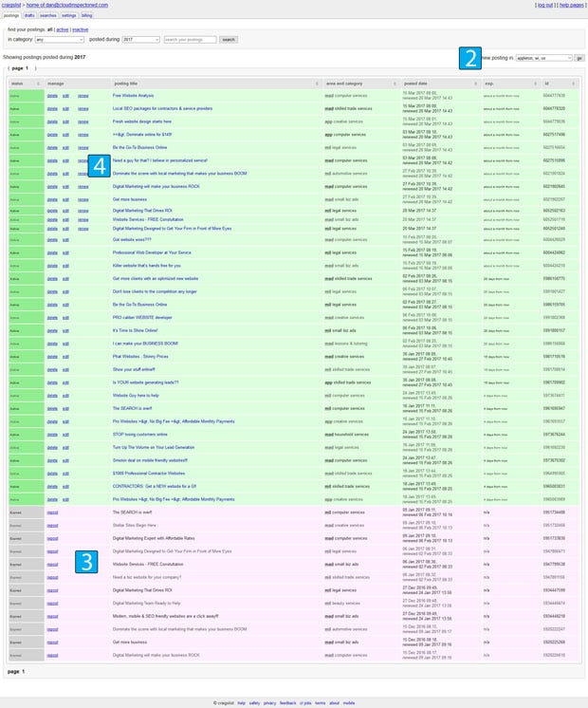This screenshot has width=588, height=708.
Task: Edit 'PRO caliber WEBSITE developer' posting
Action: [65, 318]
